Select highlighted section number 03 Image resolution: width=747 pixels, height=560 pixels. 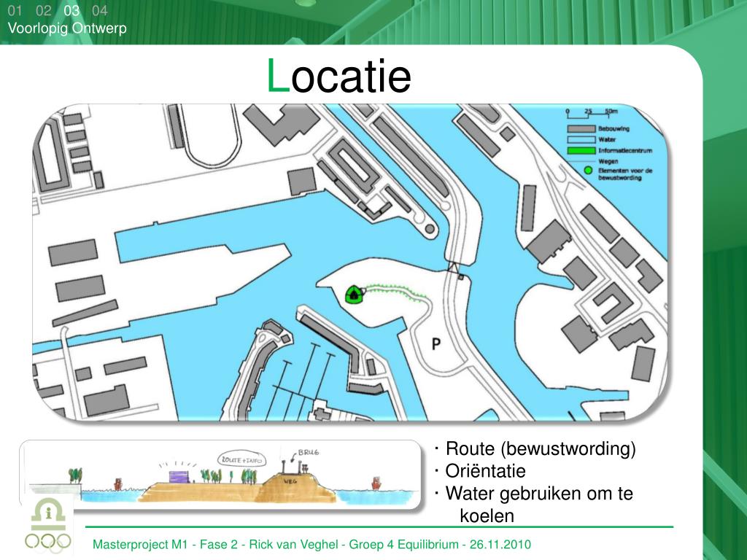tap(71, 10)
